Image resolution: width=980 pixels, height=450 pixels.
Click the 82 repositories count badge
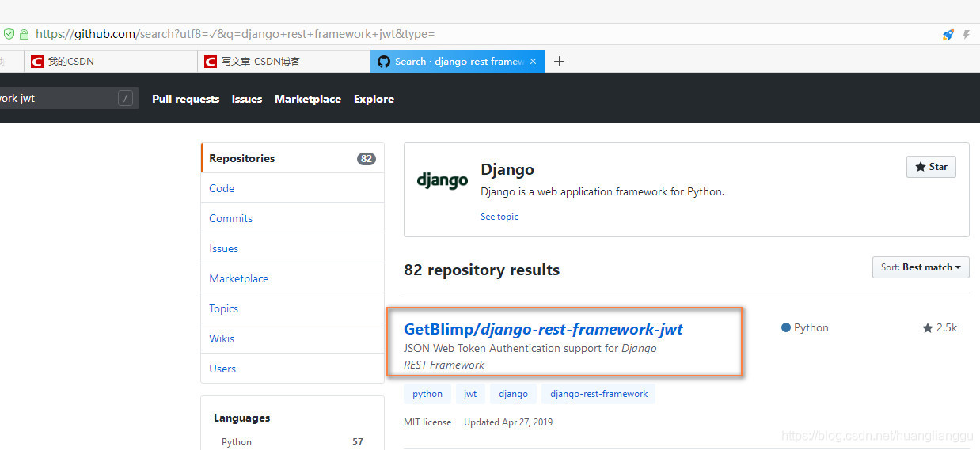coord(366,158)
